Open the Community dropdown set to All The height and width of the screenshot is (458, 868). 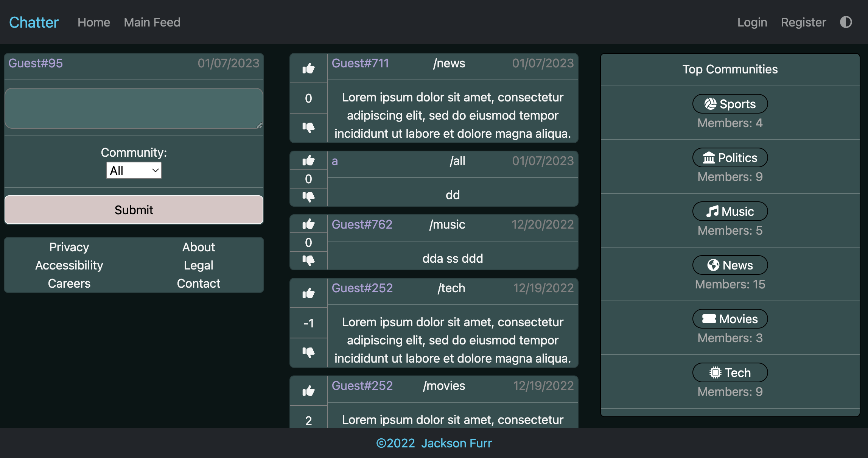click(x=134, y=170)
